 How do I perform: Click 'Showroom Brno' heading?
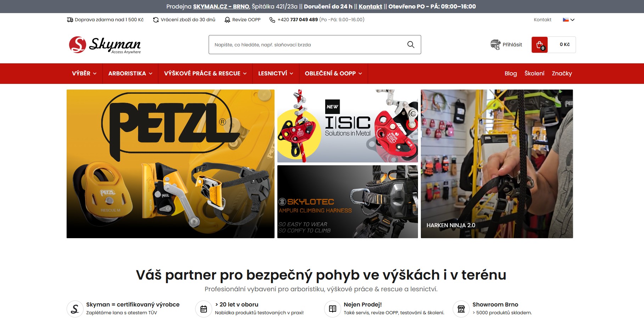pos(495,305)
